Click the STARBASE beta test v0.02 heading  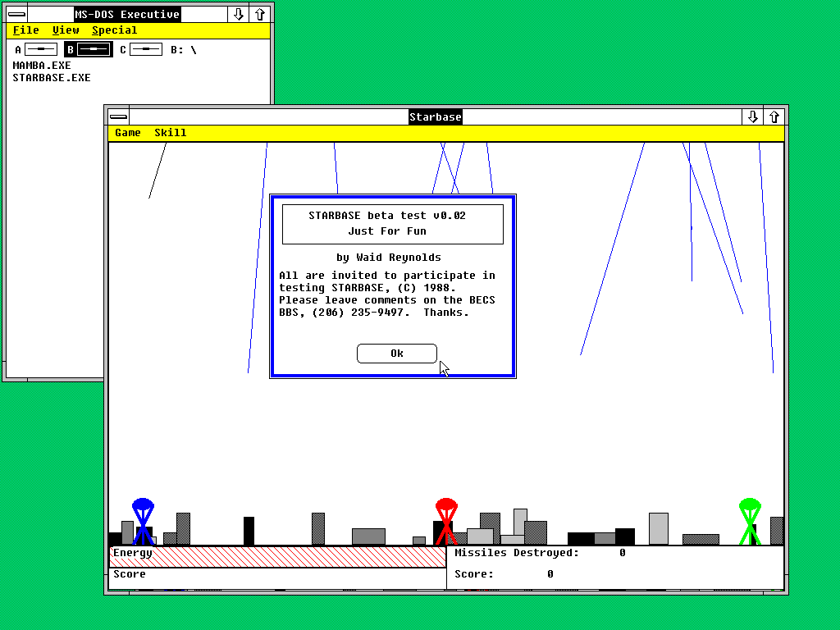387,216
